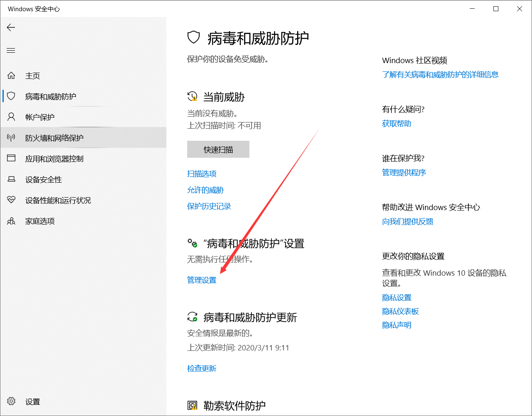The image size is (532, 416).
Task: Click the 勒索软件防护 section heading
Action: click(234, 406)
